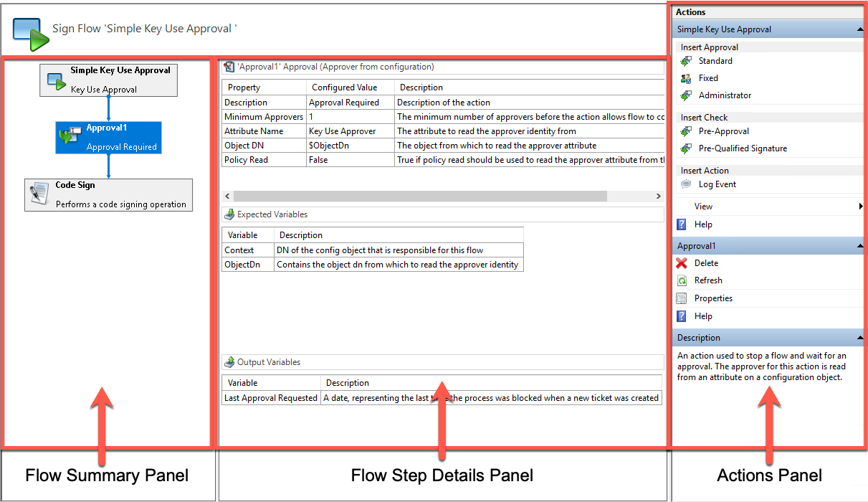Select the Approval1 flow step node
The image size is (868, 502).
[108, 137]
